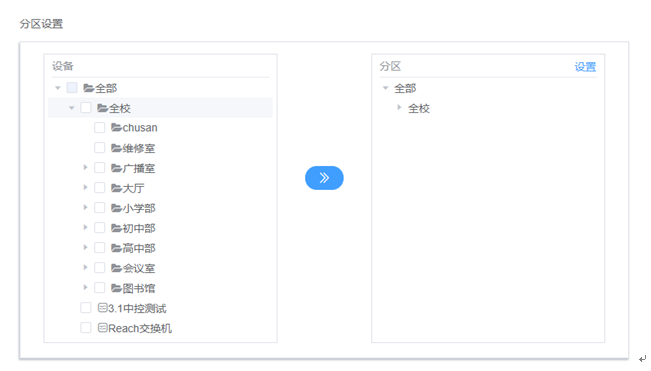Screen dimensions: 651x371
Task: Expand the 初中部 folder
Action: tap(86, 228)
